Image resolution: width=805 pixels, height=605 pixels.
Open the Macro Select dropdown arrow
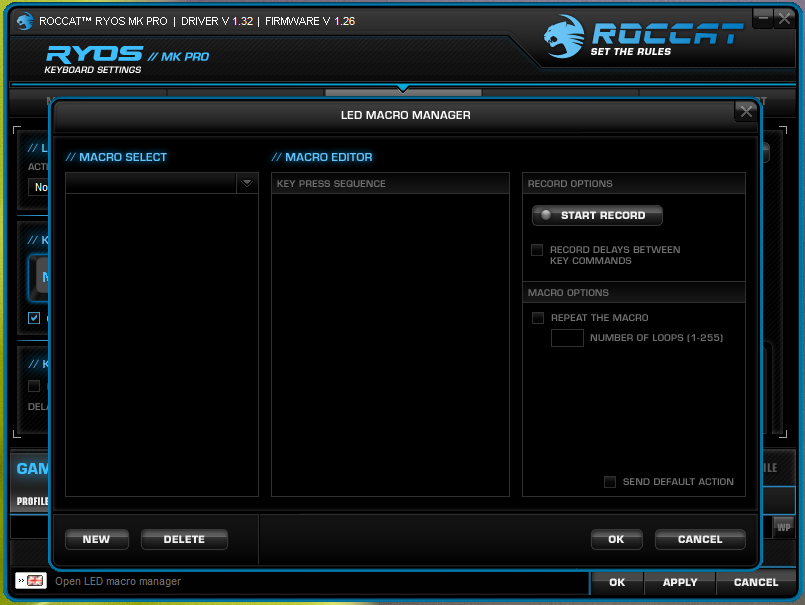[247, 183]
